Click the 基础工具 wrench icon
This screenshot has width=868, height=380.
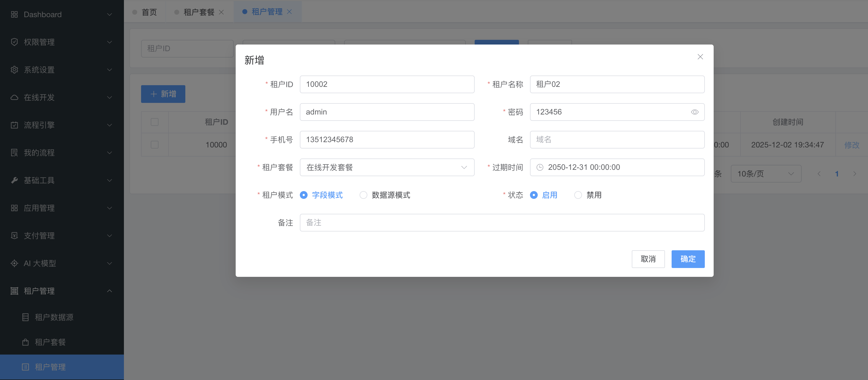[x=14, y=180]
